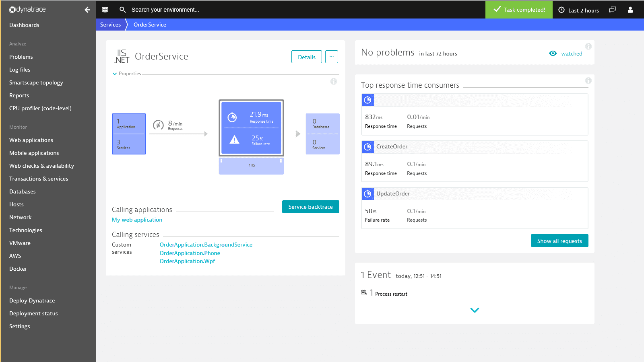Click the Service backtrace button
This screenshot has width=644, height=362.
[x=310, y=207]
